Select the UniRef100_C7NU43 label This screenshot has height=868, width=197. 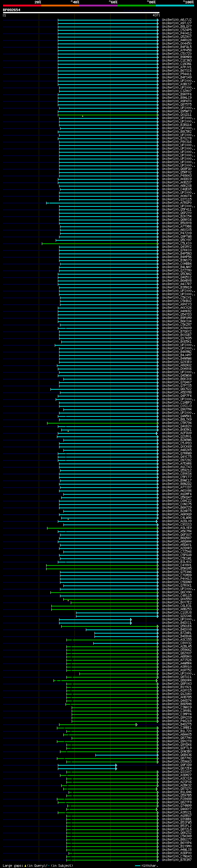pos(177,857)
